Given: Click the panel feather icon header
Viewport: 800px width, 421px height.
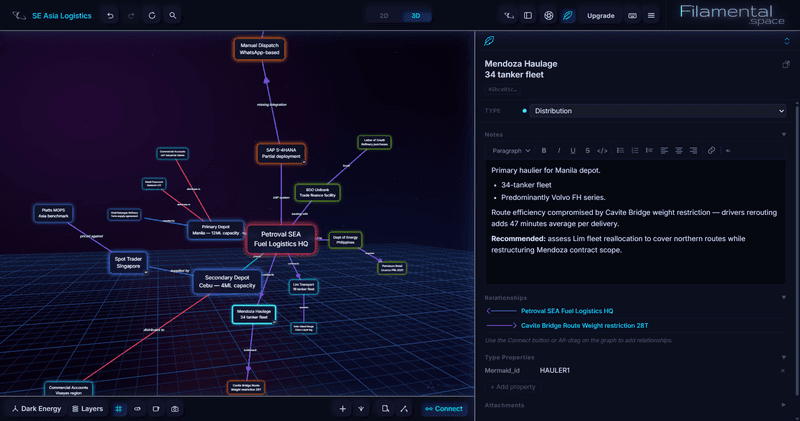Looking at the screenshot, I should pos(489,41).
